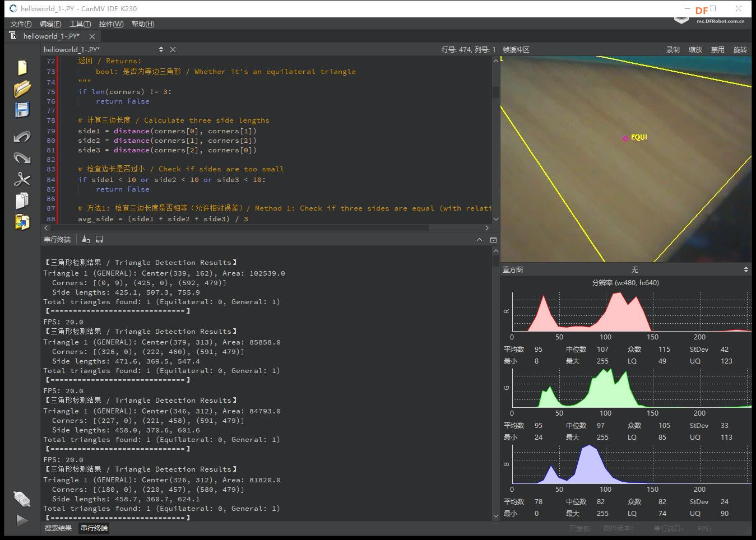756x540 pixels.
Task: Click the scissors Cut icon
Action: 22,179
